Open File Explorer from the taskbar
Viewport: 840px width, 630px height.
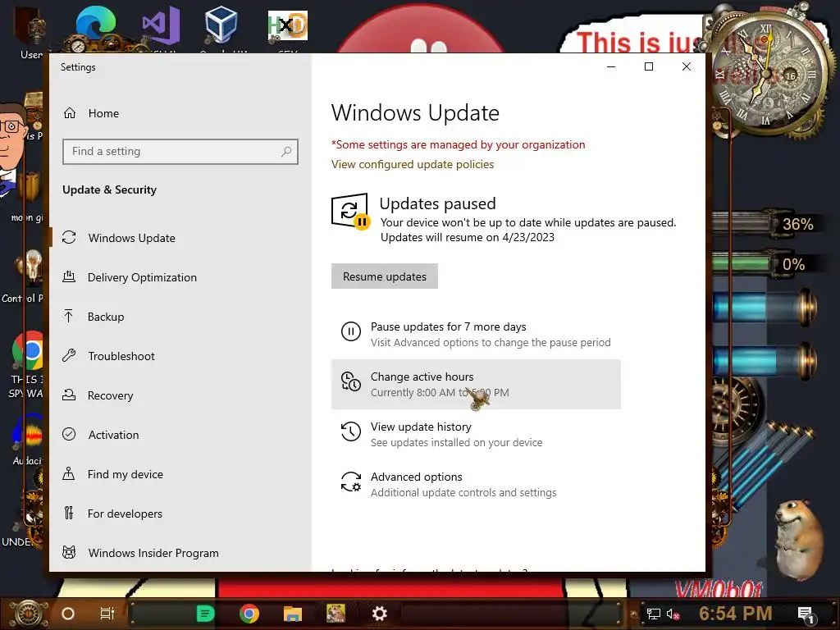[293, 614]
